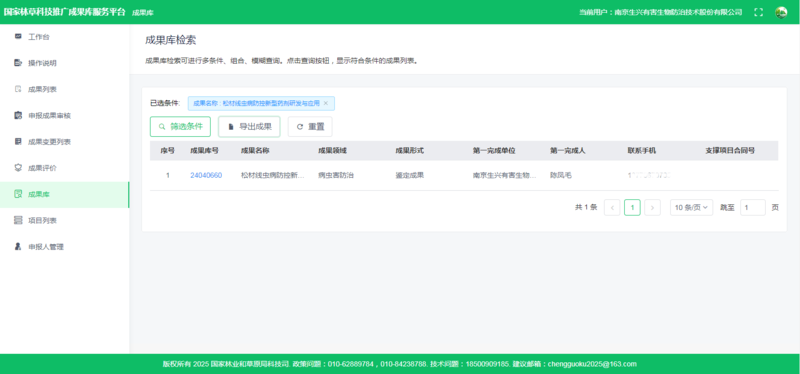
Task: Click the 第一完成人 column header
Action: [568, 151]
